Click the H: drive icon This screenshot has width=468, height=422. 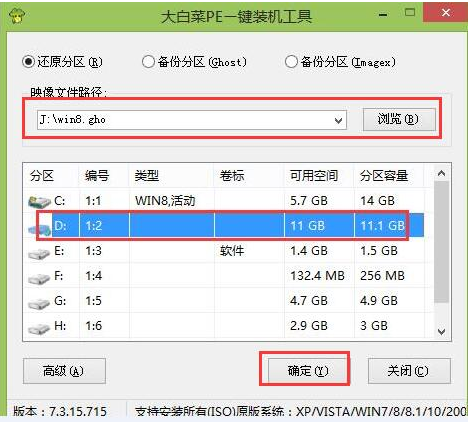tap(39, 329)
